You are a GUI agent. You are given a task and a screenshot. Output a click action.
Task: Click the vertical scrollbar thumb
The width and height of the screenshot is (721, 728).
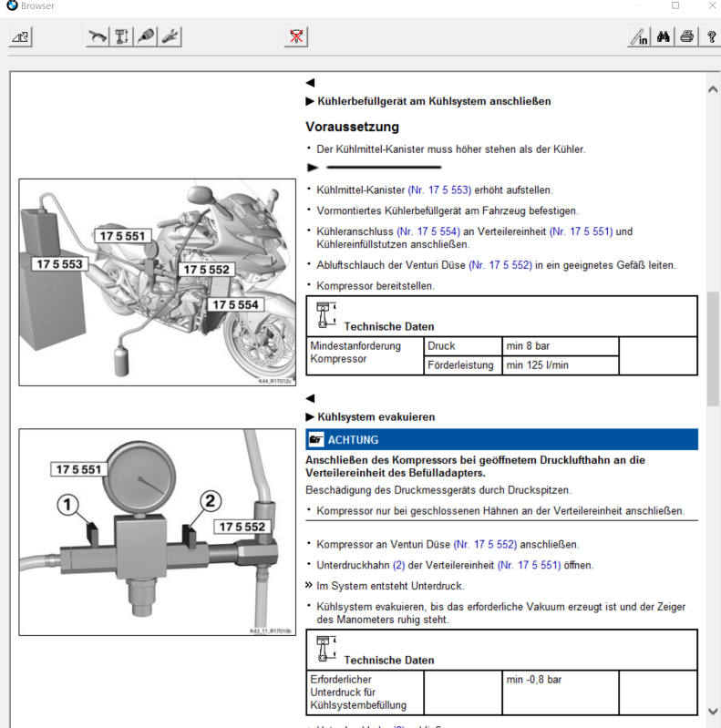(x=713, y=349)
